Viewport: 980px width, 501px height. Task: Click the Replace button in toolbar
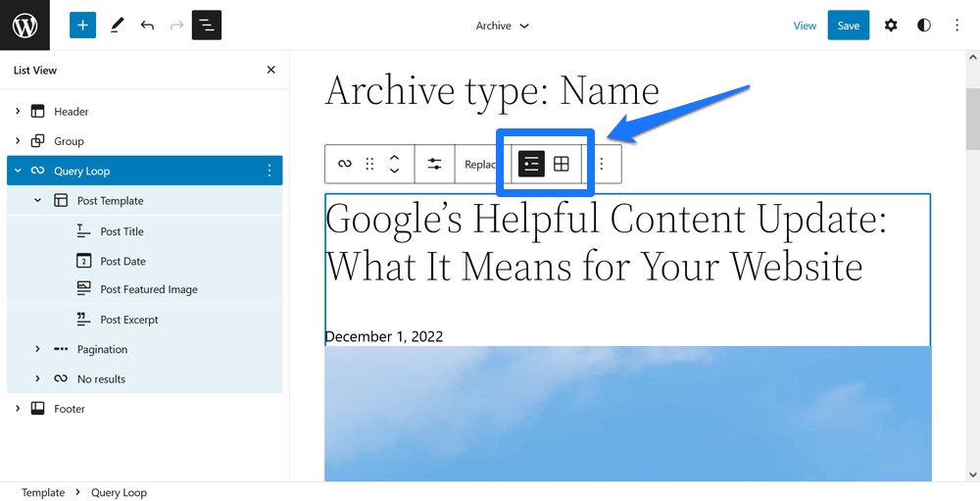(480, 164)
